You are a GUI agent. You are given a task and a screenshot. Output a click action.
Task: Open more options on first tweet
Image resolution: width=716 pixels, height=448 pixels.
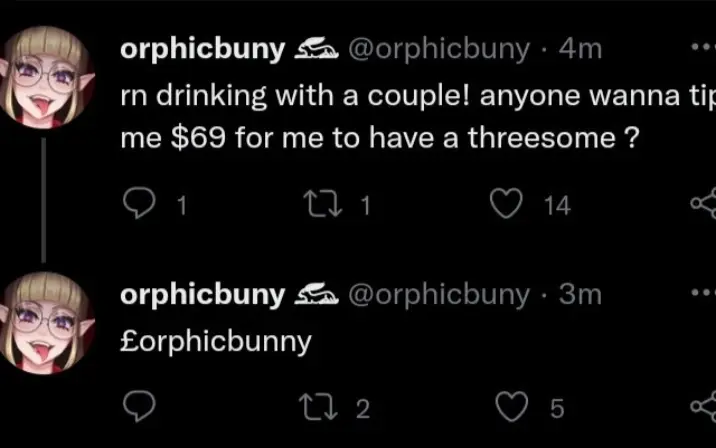point(702,47)
